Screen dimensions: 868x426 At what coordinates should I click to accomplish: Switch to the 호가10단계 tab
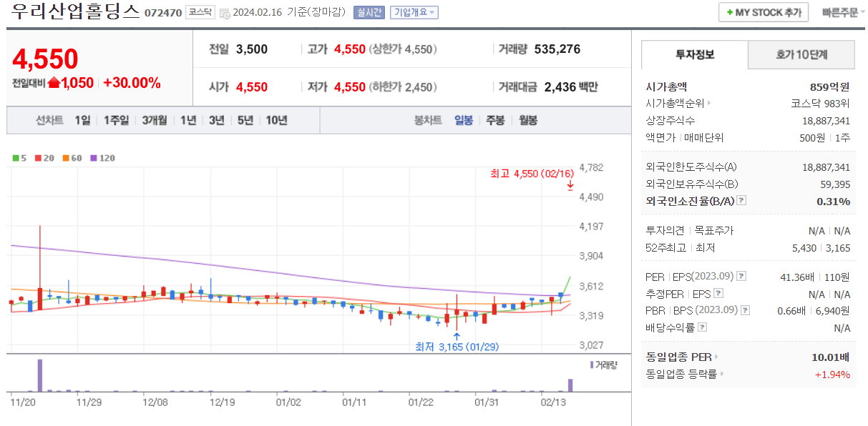click(x=801, y=54)
